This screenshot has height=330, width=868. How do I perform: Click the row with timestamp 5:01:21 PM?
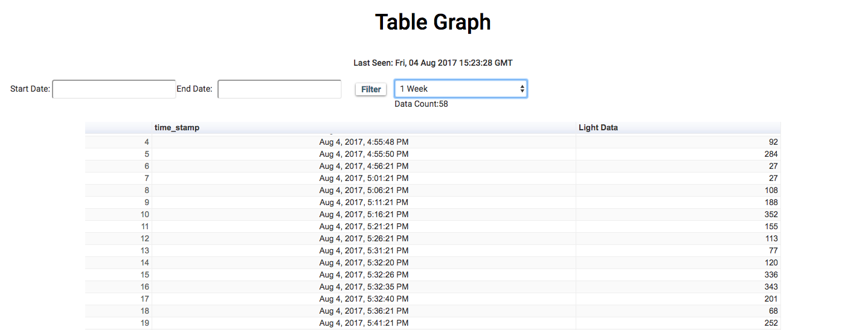click(x=432, y=178)
